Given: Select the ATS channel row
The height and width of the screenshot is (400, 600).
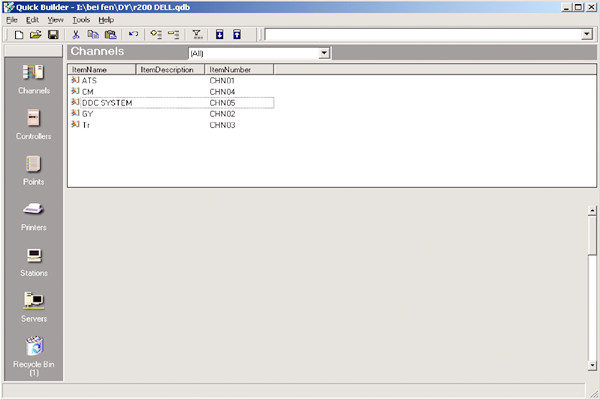Looking at the screenshot, I should point(89,80).
